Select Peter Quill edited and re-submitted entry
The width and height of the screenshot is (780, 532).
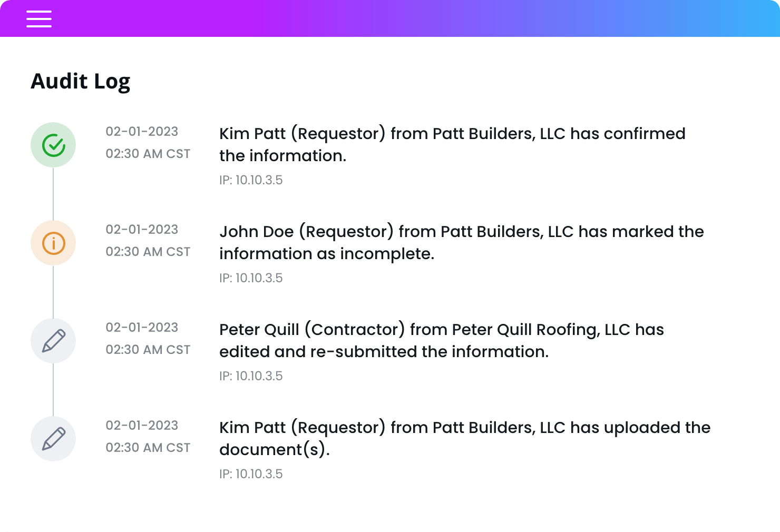[442, 340]
